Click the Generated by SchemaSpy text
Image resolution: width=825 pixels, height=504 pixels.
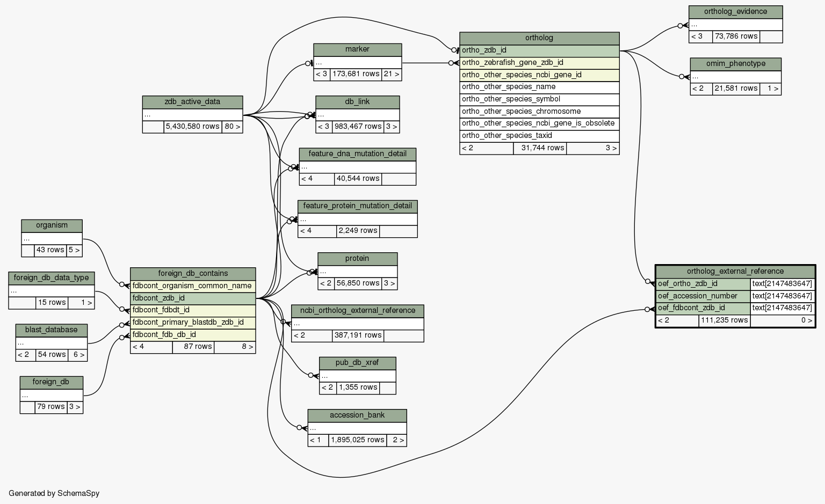point(54,493)
